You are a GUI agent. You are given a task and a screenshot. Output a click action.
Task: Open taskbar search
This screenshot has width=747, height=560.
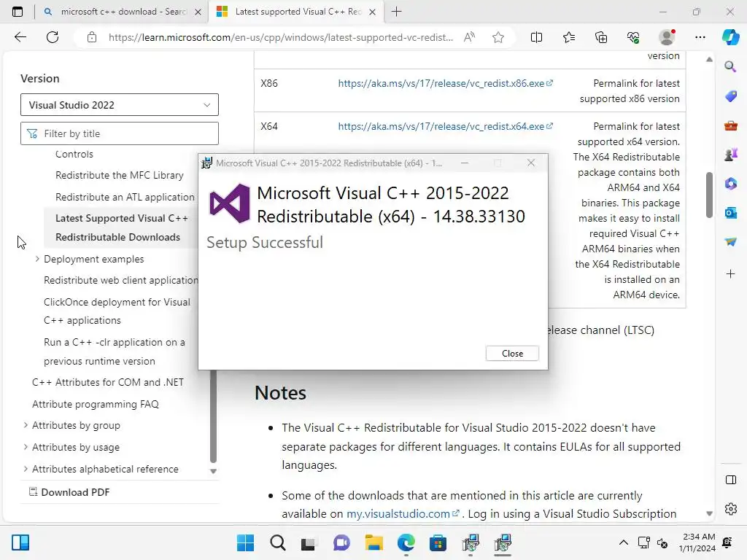coord(278,542)
